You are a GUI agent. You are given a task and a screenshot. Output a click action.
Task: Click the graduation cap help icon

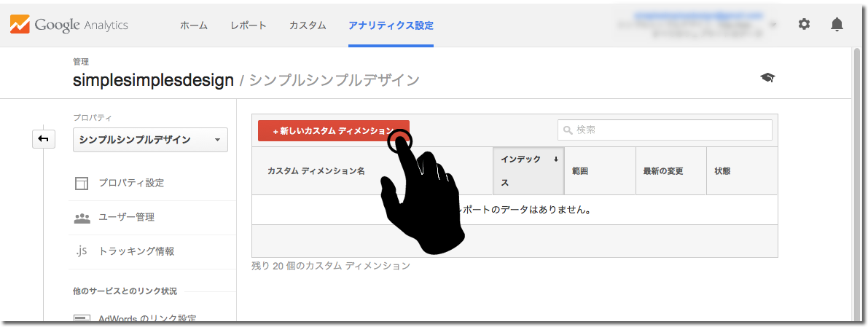click(767, 77)
